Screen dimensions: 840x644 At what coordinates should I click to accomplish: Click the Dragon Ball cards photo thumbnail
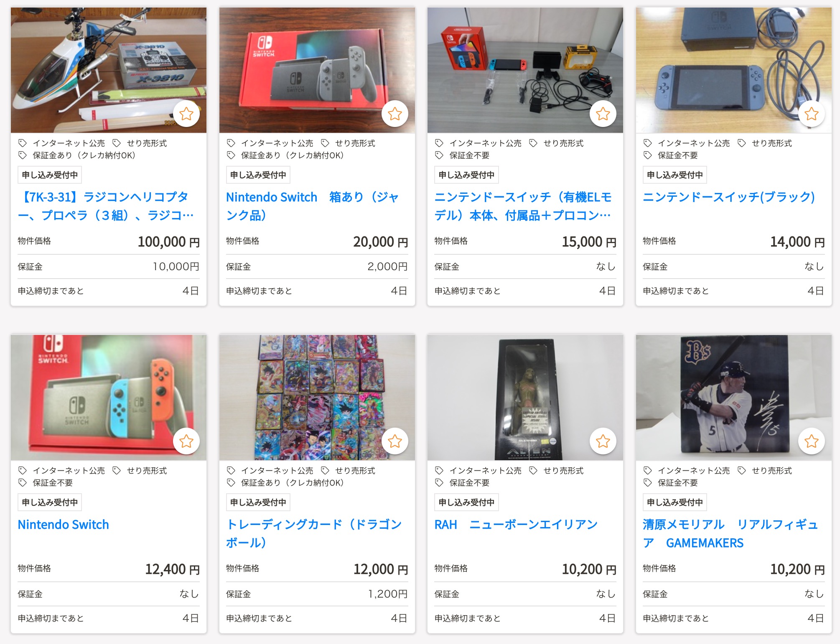click(317, 398)
